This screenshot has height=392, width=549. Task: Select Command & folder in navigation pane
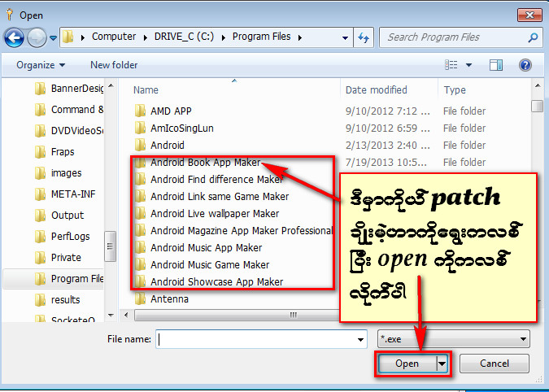coord(69,110)
